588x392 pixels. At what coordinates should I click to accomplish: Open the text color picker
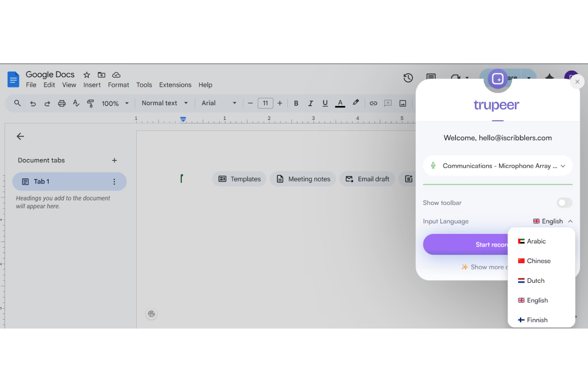coord(340,103)
